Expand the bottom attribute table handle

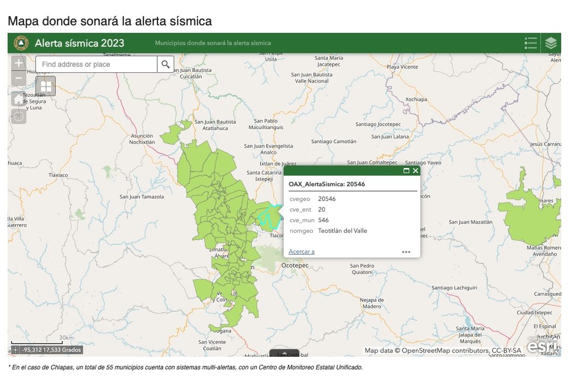284,353
